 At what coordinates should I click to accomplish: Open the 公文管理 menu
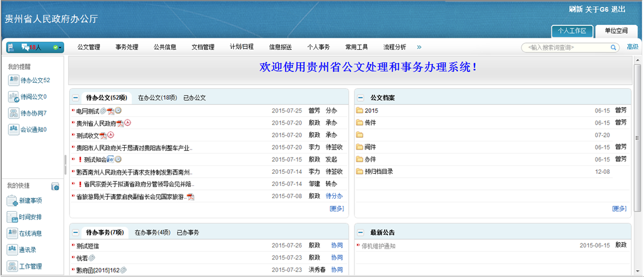tap(89, 48)
